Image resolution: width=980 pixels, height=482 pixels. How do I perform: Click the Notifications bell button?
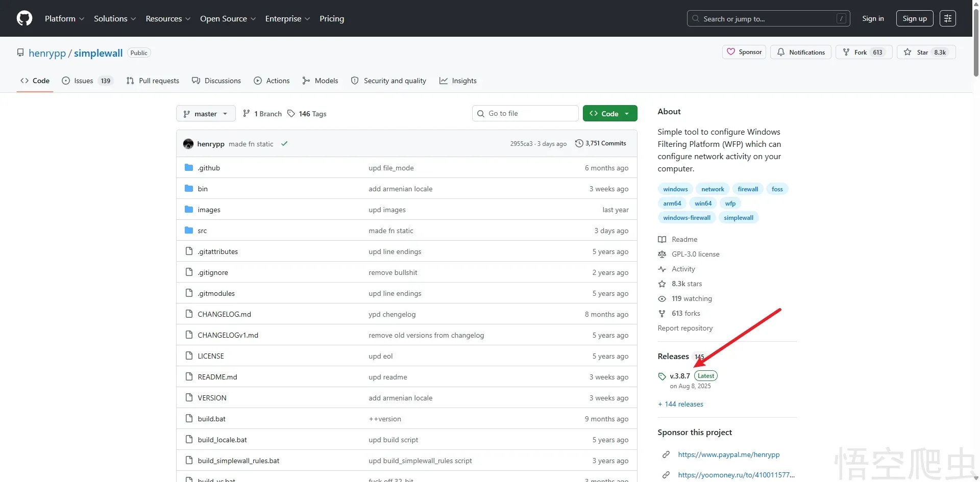point(801,52)
